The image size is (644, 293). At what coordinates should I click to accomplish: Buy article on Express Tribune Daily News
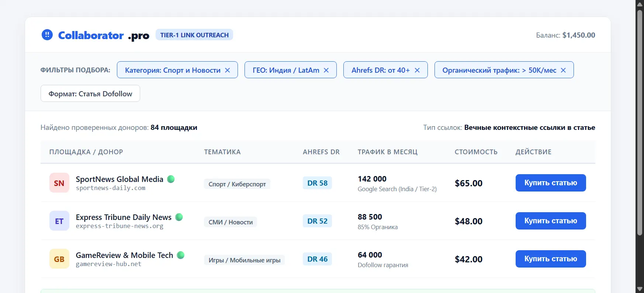point(551,221)
